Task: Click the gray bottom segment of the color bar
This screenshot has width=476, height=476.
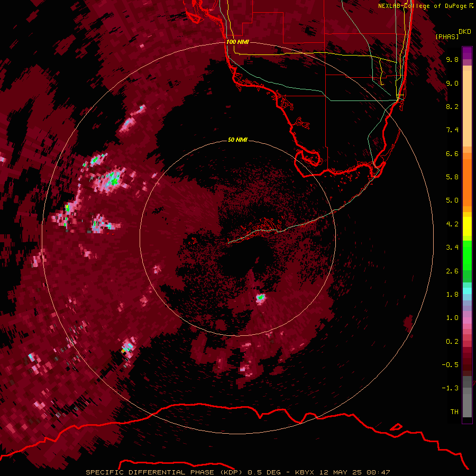Action: pyautogui.click(x=467, y=398)
